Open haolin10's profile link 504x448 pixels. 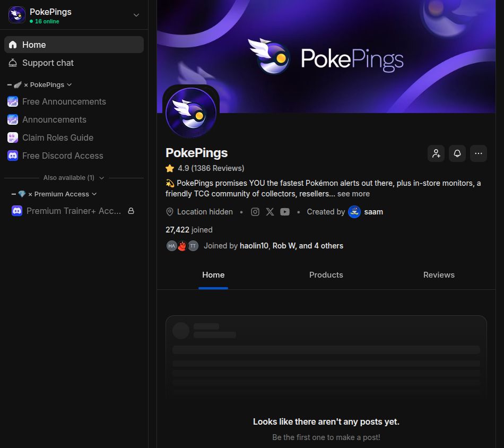254,246
